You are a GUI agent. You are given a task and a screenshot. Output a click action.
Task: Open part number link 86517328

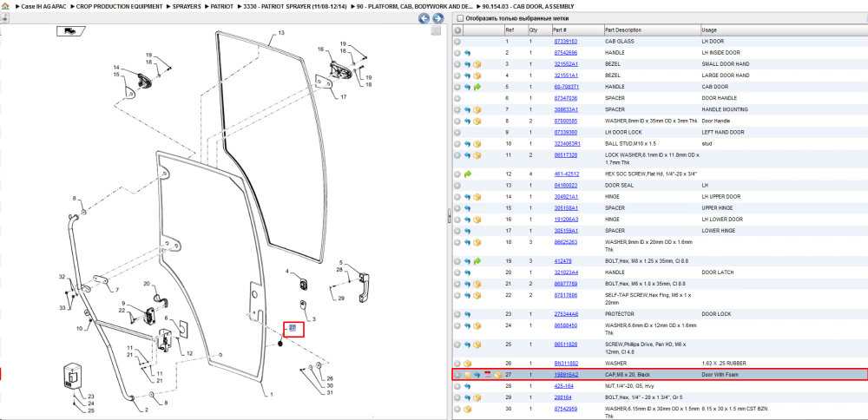[566, 155]
